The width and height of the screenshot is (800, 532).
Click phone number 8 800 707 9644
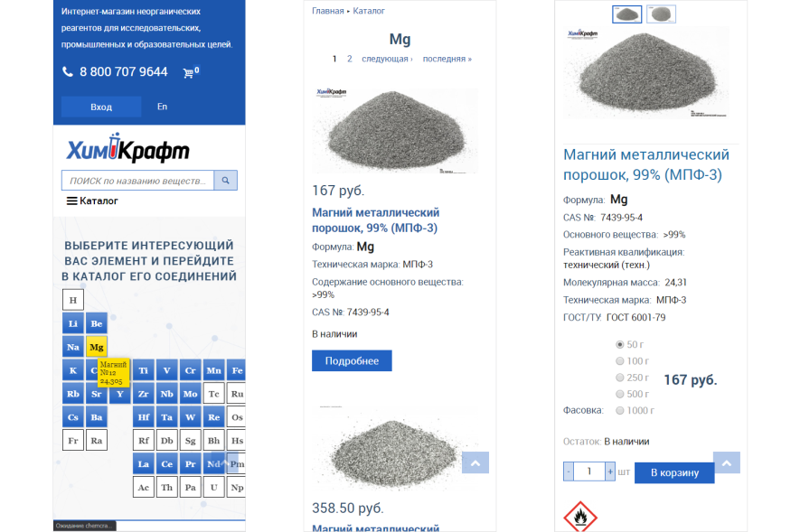[124, 72]
